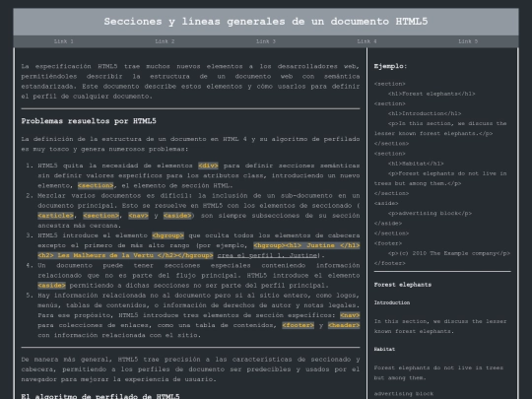Click the highlighted <hgroup> tag in item 3
The image size is (532, 399).
coord(167,235)
